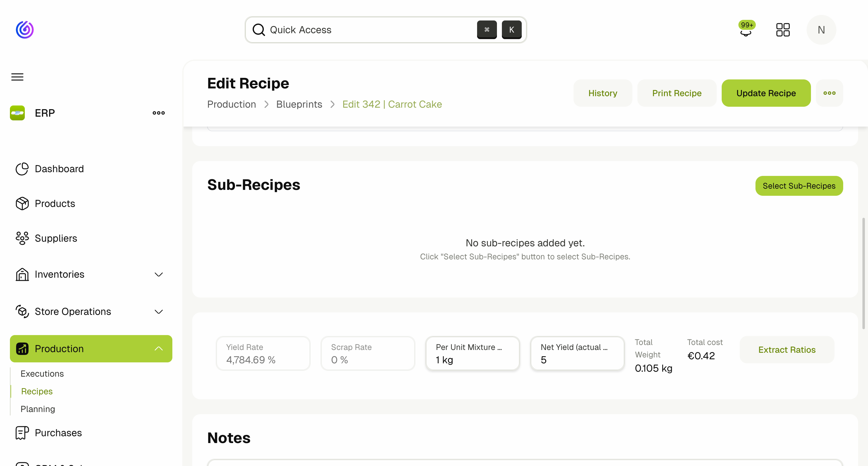Open the ERP workspace options menu
868x466 pixels.
[x=158, y=113]
